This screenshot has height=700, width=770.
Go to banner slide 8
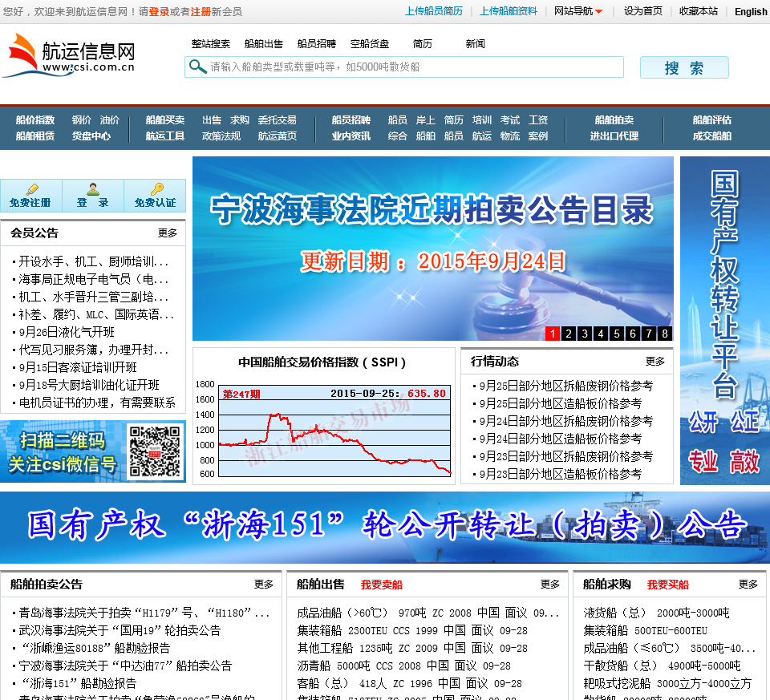[x=665, y=334]
